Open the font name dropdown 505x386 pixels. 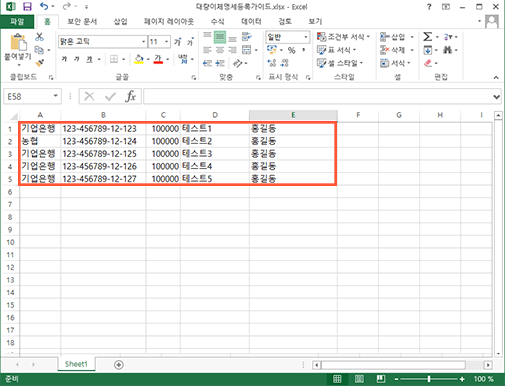(x=144, y=42)
